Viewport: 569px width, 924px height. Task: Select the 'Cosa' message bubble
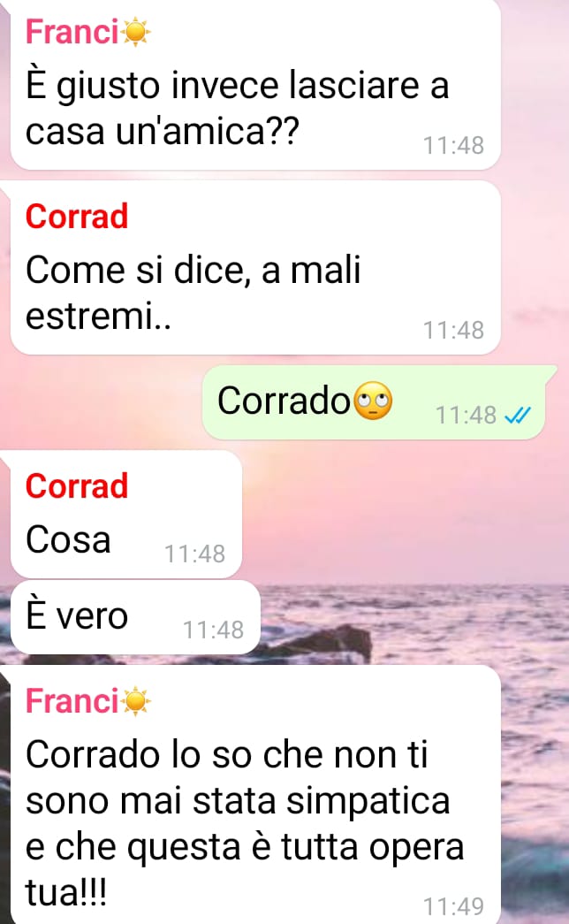pyautogui.click(x=126, y=514)
